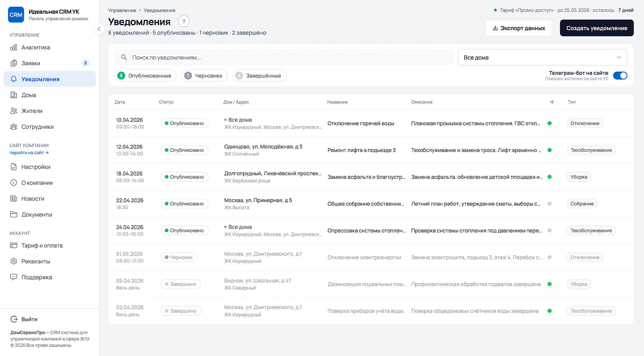Image resolution: width=644 pixels, height=356 pixels.
Task: Click Отключение горячей воды title
Action: point(361,123)
